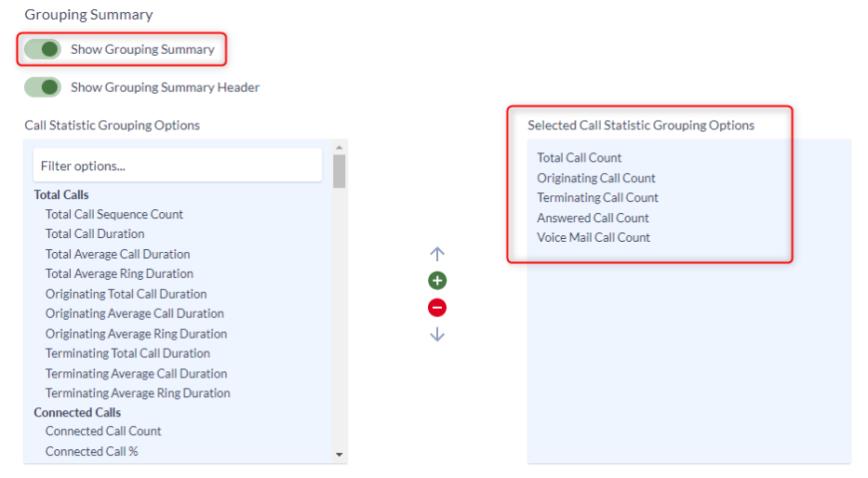Image resolution: width=868 pixels, height=478 pixels.
Task: Select Terminating Total Call Duration option
Action: click(x=127, y=353)
